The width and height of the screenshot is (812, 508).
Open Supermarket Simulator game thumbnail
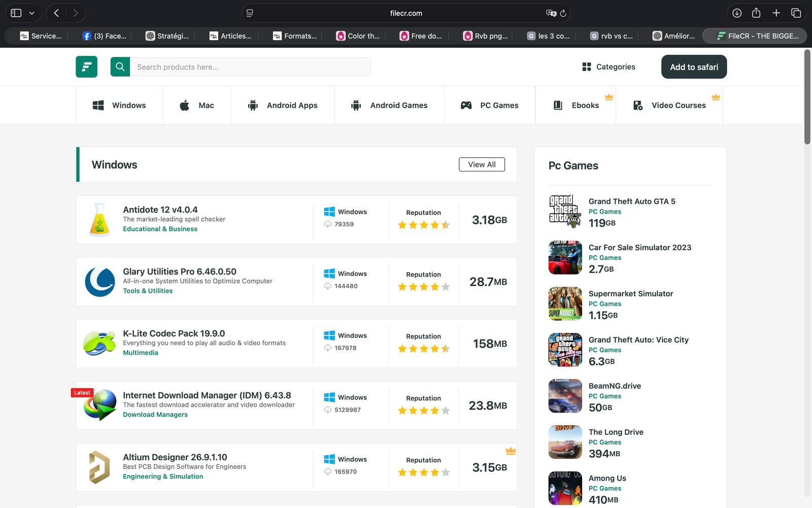(x=565, y=304)
